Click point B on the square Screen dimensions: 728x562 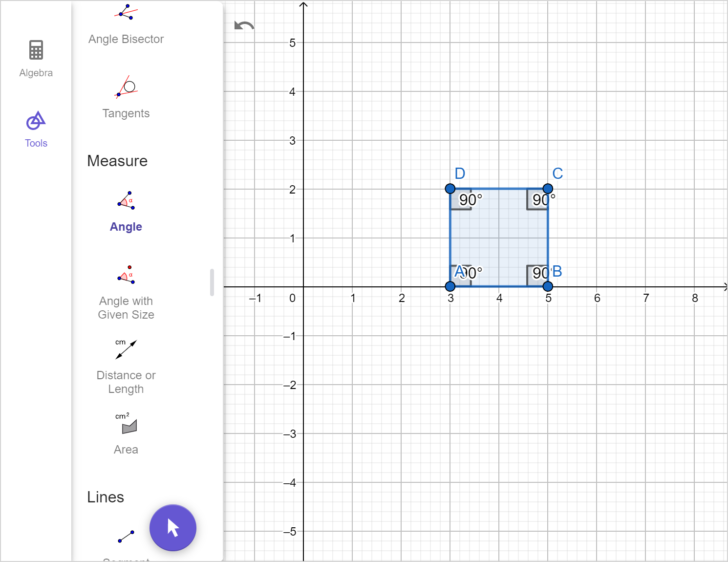[548, 286]
